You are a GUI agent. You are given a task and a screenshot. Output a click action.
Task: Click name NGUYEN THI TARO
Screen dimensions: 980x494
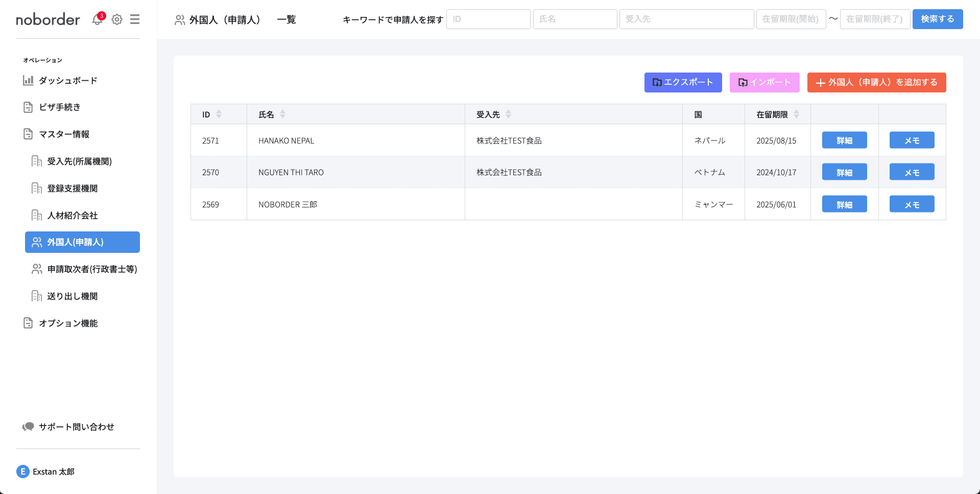pos(291,172)
